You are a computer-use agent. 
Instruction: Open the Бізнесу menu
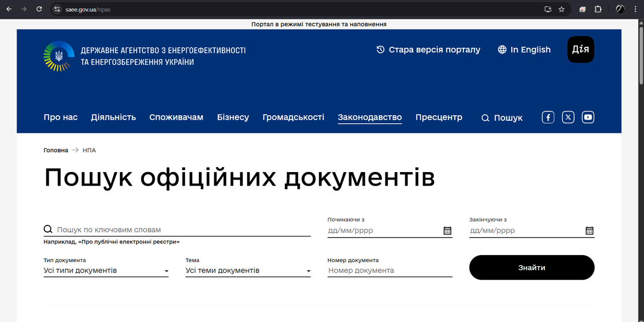coord(233,117)
